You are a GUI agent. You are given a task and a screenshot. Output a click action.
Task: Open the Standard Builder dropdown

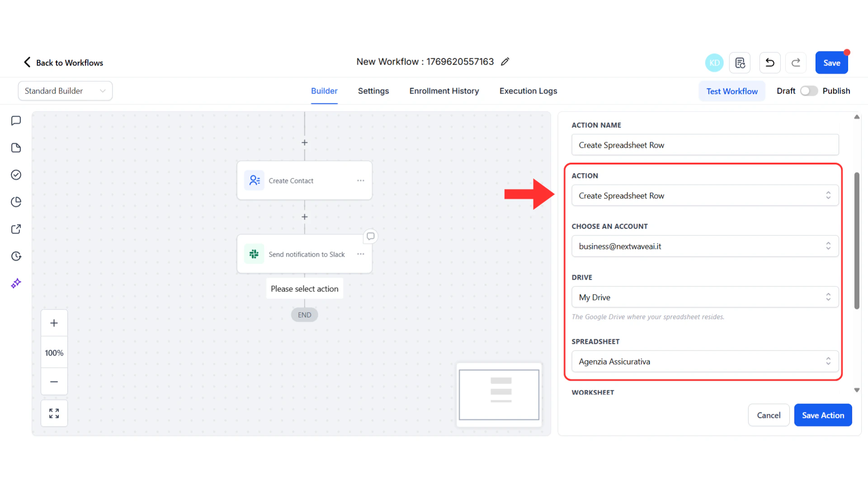coord(65,91)
